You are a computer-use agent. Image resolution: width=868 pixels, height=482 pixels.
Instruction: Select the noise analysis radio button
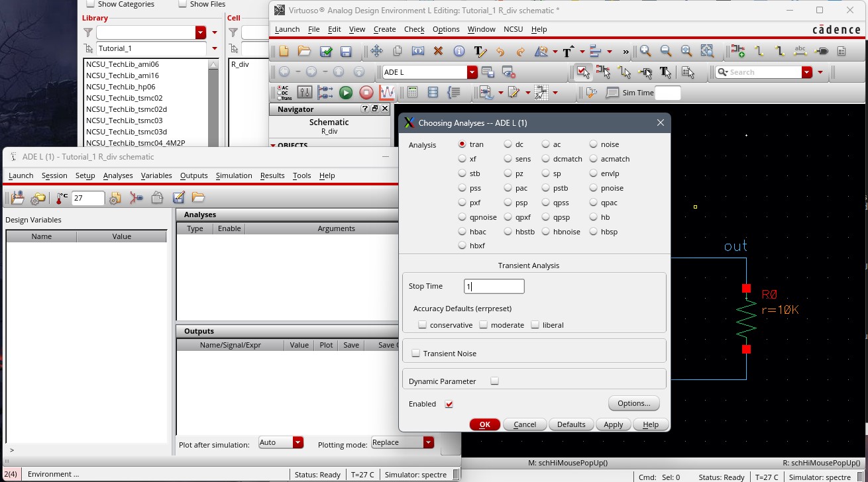[594, 144]
